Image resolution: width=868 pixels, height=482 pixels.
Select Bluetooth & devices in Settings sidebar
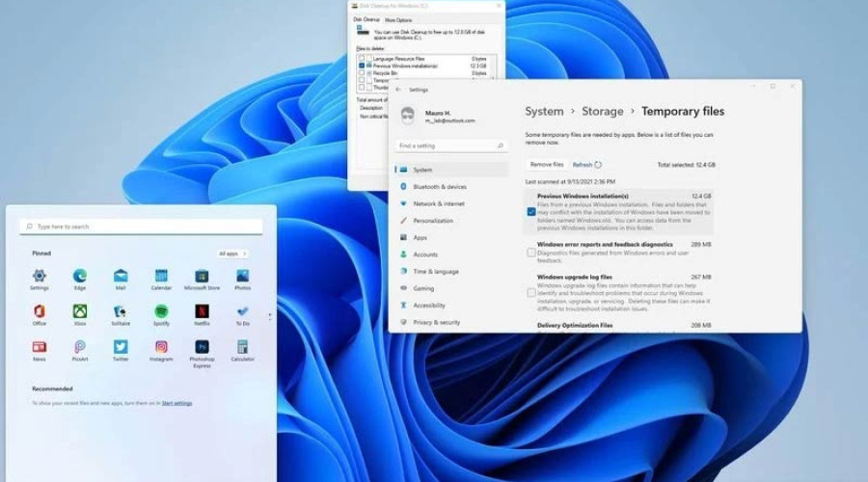pyautogui.click(x=439, y=187)
